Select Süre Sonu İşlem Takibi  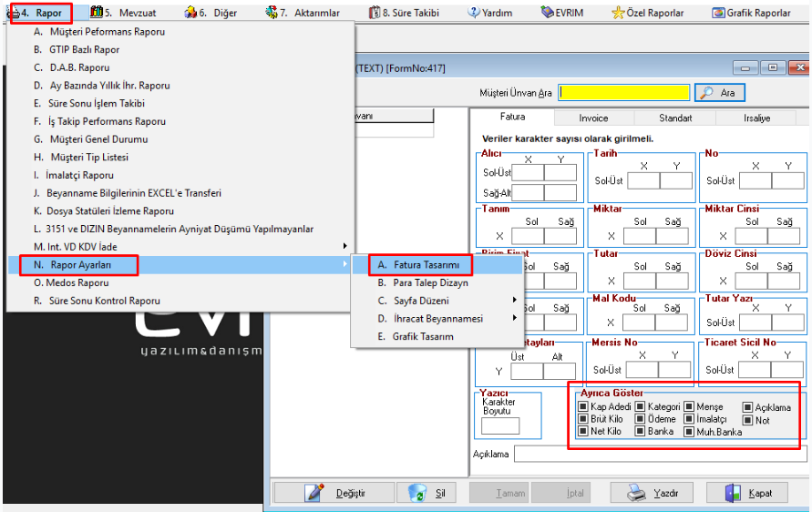click(180, 104)
